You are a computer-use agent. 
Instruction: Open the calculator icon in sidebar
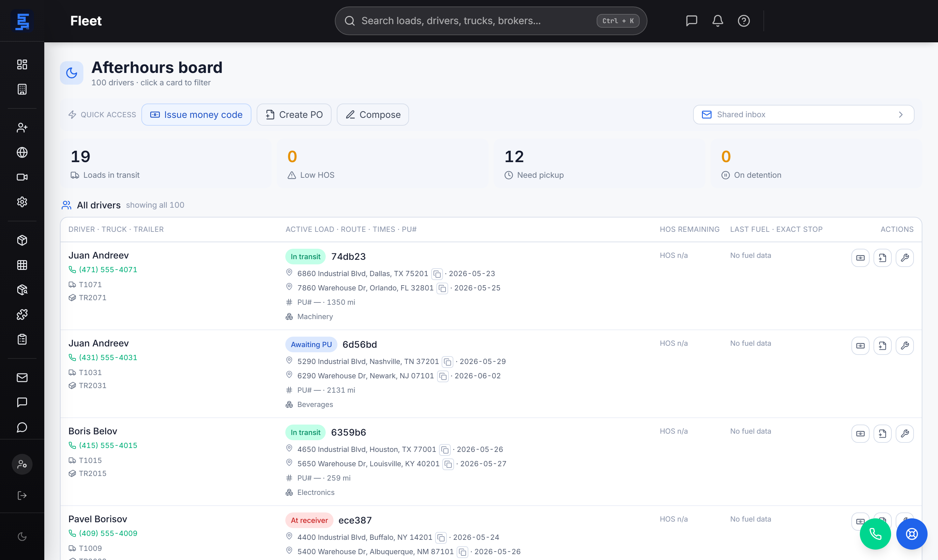22,89
